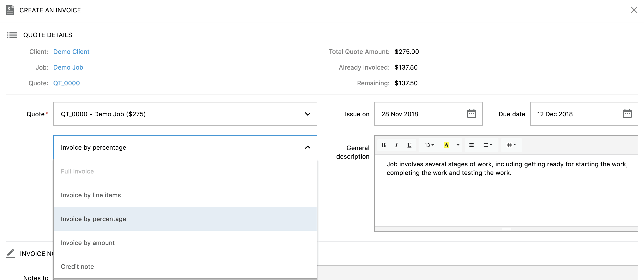This screenshot has height=280, width=644.
Task: Click the Bold formatting icon
Action: (x=384, y=145)
